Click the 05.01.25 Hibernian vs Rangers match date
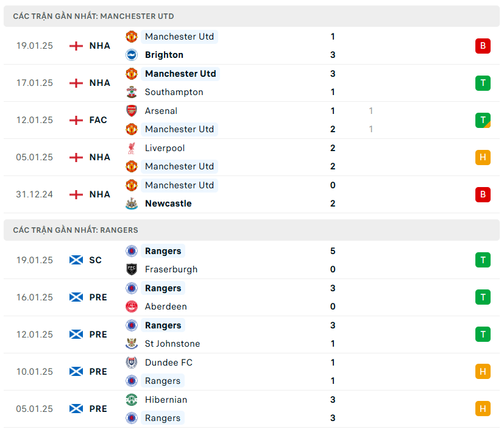Viewport: 504px width, 432px height. click(35, 409)
